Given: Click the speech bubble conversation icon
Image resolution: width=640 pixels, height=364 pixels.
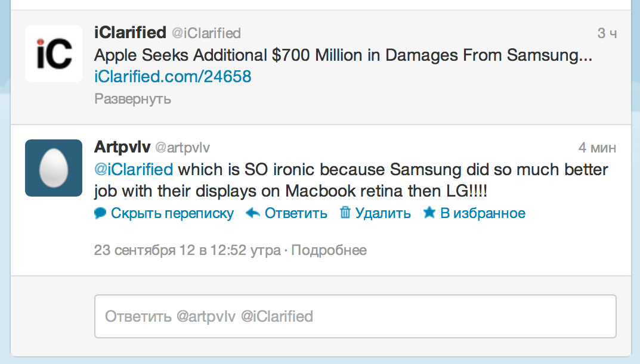Looking at the screenshot, I should point(100,213).
